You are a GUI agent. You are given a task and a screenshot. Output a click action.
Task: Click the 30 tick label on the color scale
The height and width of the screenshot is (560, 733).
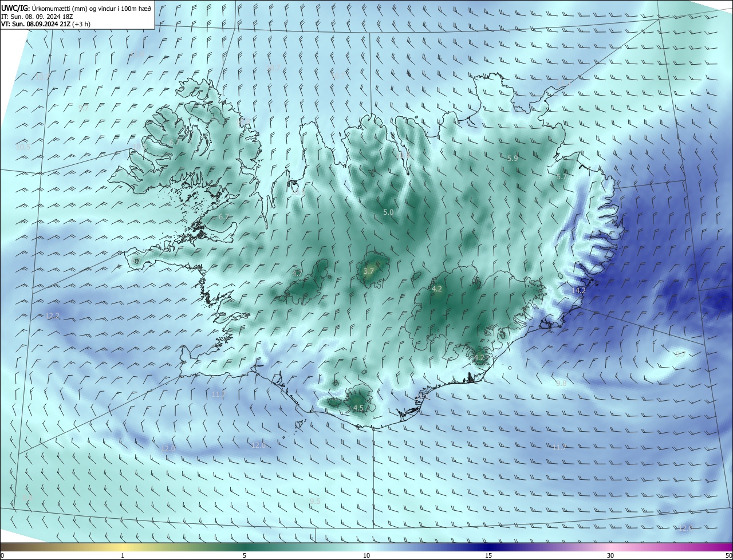pyautogui.click(x=610, y=555)
